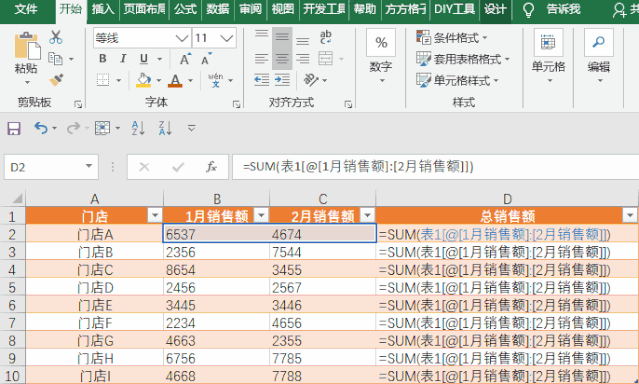Customize quick access toolbar dropdown
Image resolution: width=639 pixels, height=384 pixels.
tap(192, 128)
